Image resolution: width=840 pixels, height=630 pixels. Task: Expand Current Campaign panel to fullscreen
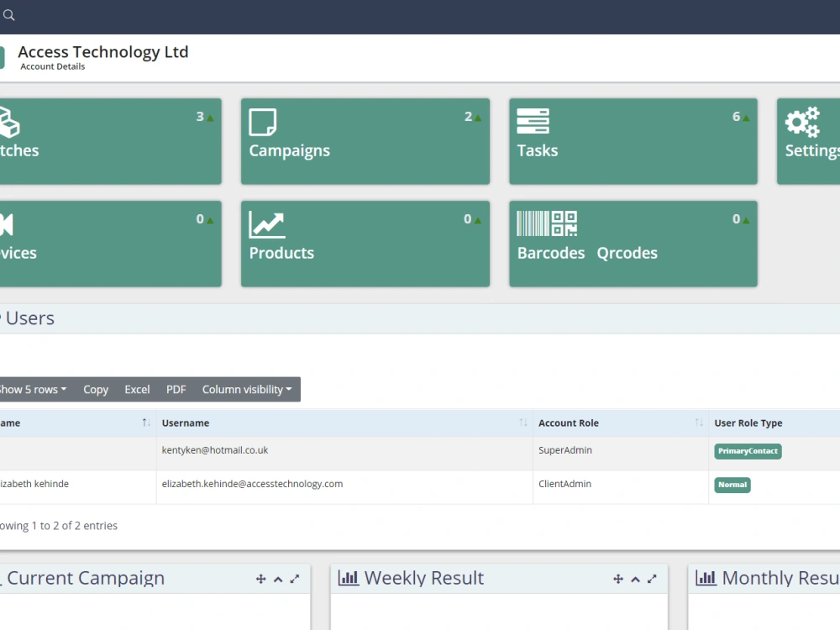click(295, 579)
